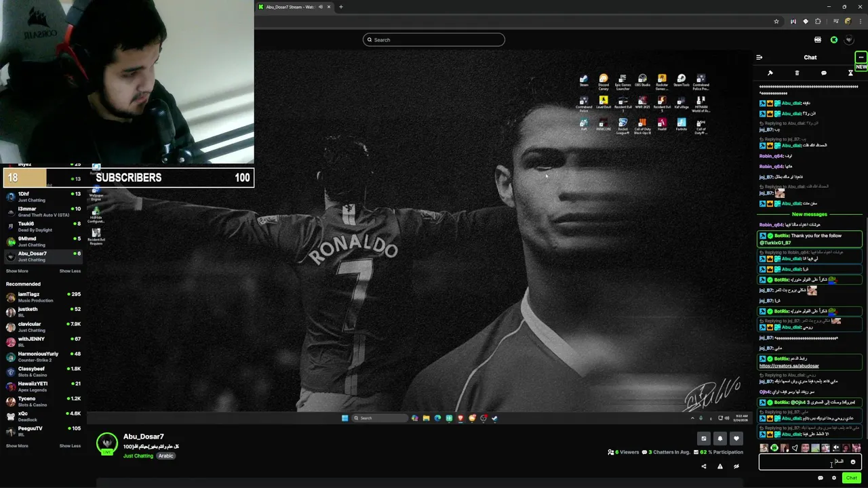The image size is (868, 488).
Task: Open the emoji picker in chat input
Action: pos(853,462)
